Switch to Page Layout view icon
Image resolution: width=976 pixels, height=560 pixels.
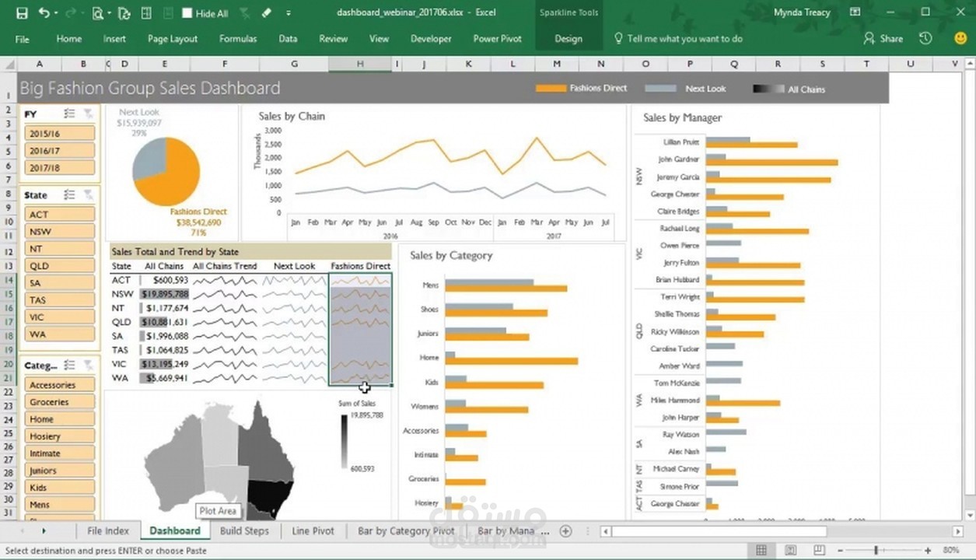click(789, 551)
